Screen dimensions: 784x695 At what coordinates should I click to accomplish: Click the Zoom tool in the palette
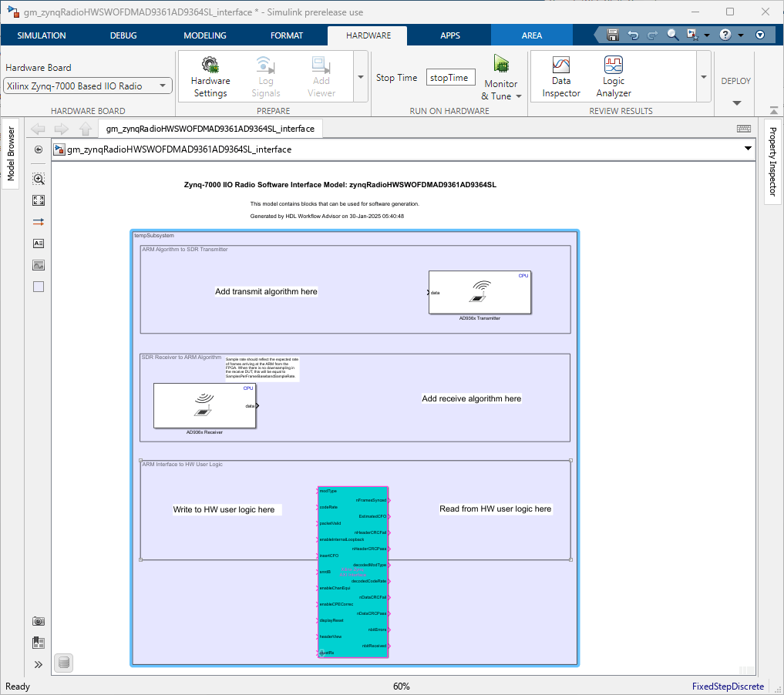coord(39,179)
